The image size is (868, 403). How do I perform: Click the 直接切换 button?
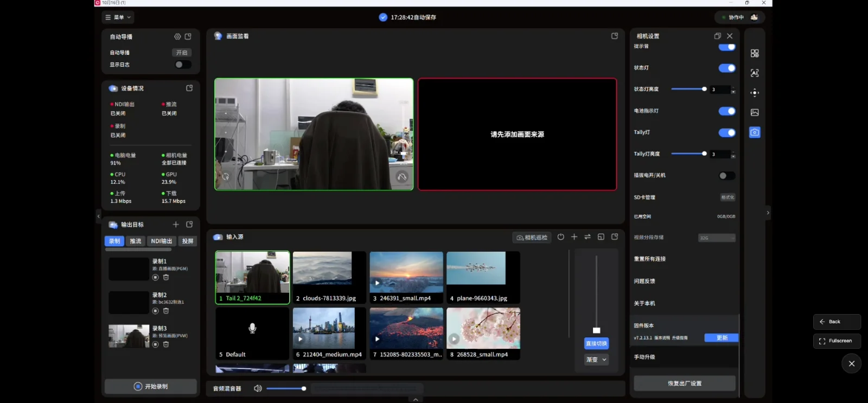[x=596, y=343]
